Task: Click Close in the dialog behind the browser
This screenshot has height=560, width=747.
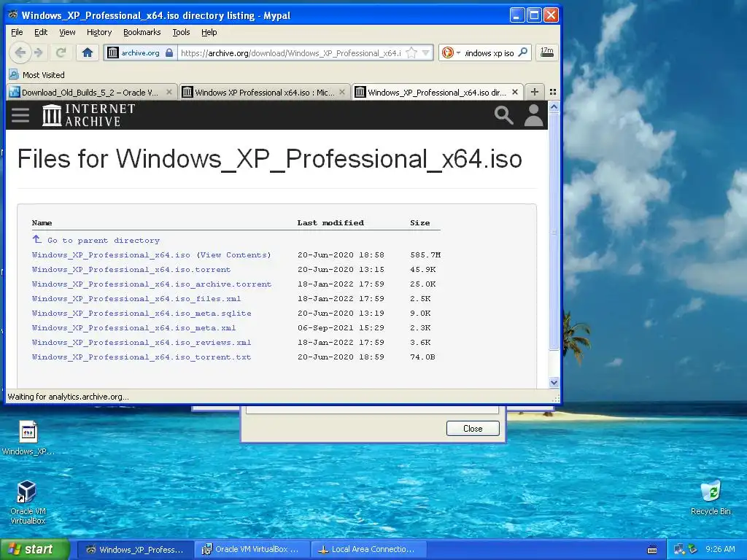Action: click(x=473, y=429)
